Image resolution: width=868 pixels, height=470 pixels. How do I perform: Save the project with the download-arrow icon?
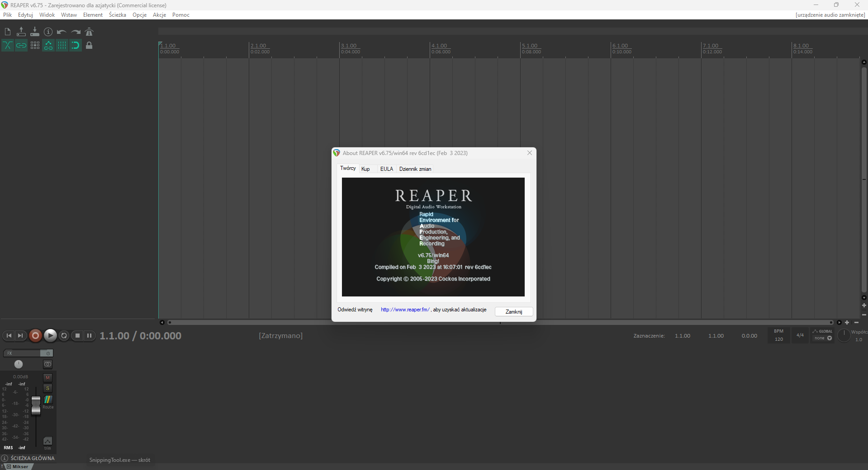(x=35, y=32)
